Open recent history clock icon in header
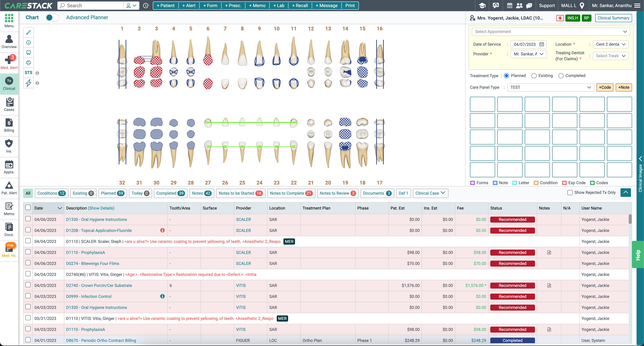The height and width of the screenshot is (346, 644). pos(146,6)
